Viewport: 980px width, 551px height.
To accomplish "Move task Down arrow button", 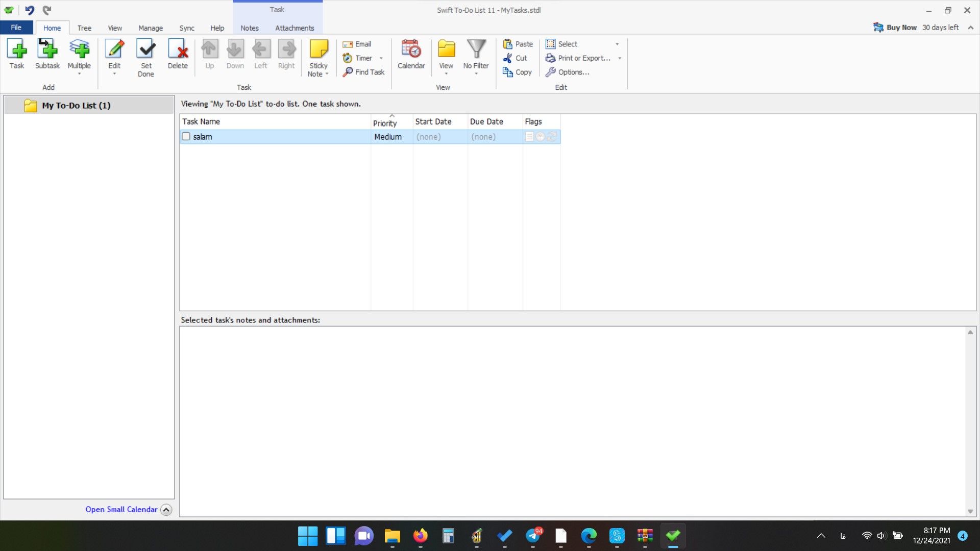I will tap(235, 54).
